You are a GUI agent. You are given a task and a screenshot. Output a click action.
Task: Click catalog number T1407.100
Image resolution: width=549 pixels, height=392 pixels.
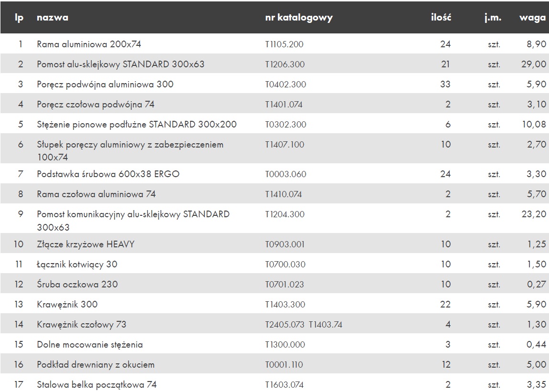click(285, 144)
